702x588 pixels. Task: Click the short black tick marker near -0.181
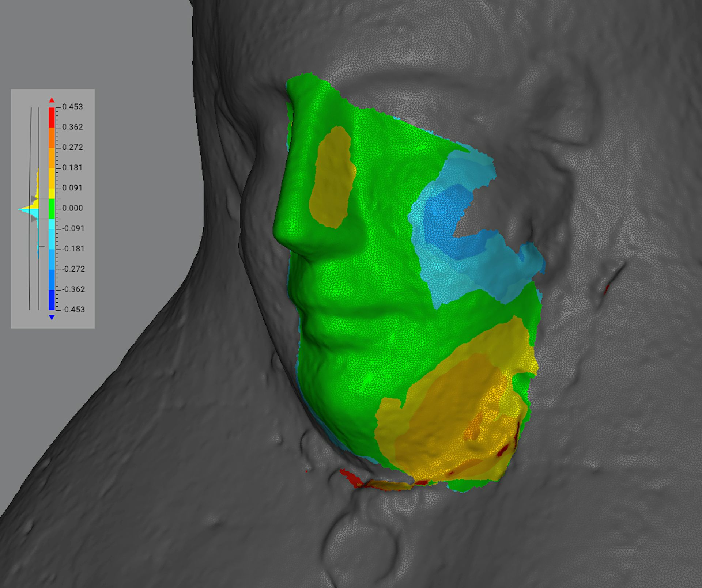click(41, 247)
